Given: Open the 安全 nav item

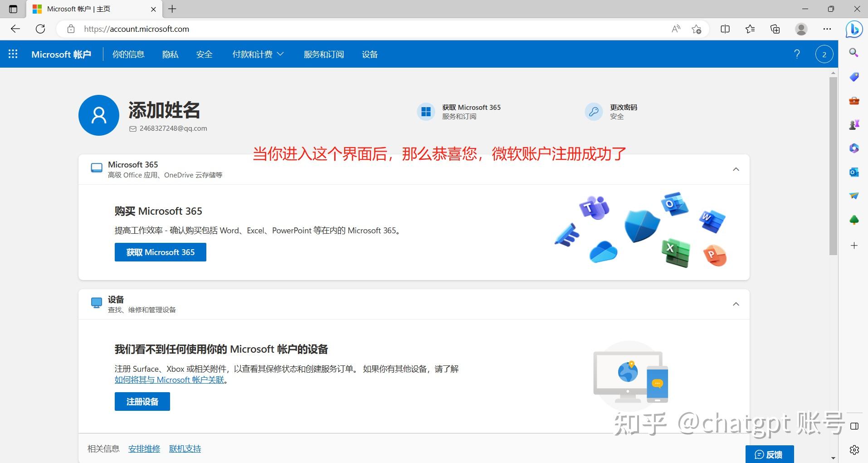Looking at the screenshot, I should (x=205, y=54).
